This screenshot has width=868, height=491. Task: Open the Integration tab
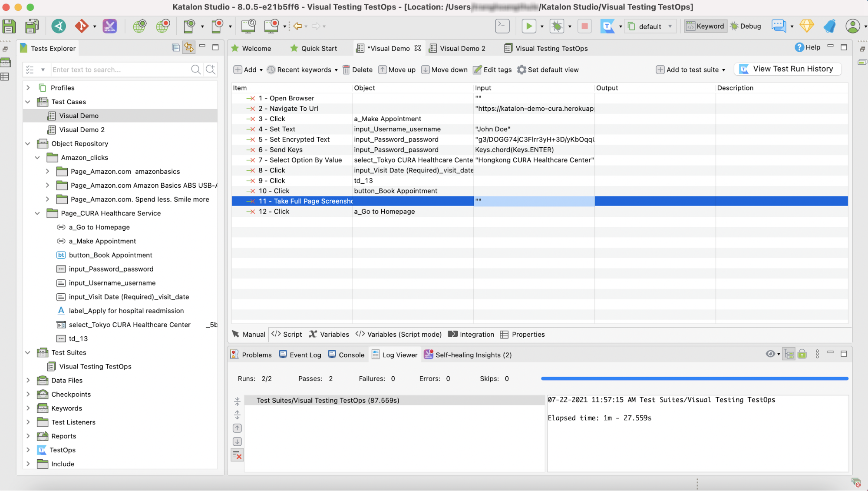[471, 334]
